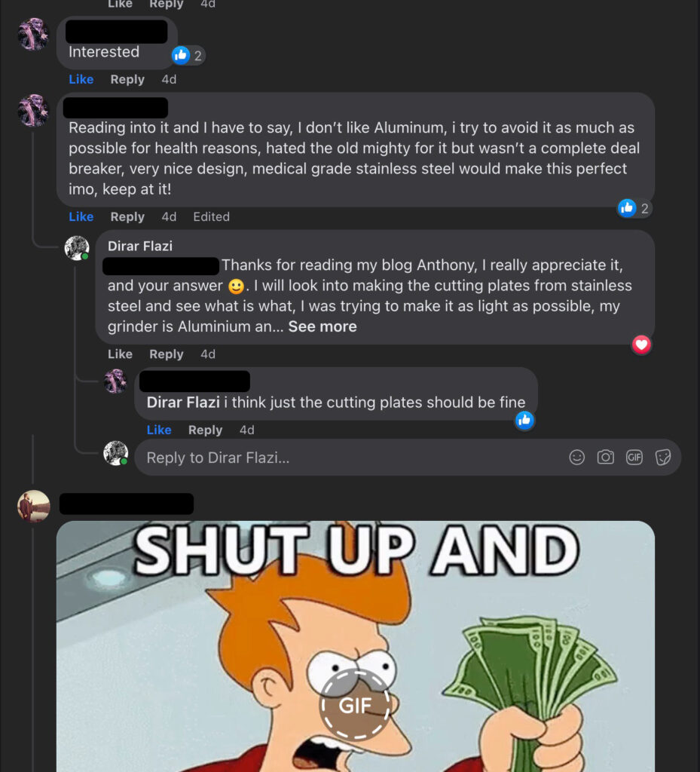View likes on the Interested comment
Image resolution: width=700 pixels, height=772 pixels.
(x=188, y=55)
